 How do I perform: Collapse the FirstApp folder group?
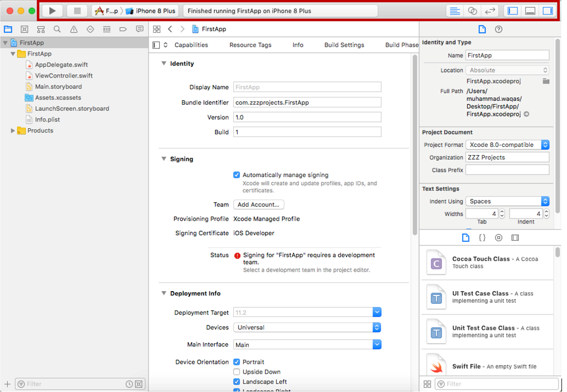[x=13, y=54]
